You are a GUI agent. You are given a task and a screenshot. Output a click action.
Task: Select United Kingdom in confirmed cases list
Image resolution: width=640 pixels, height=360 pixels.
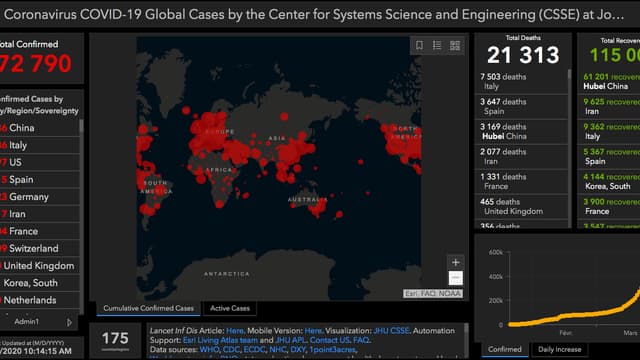pos(40,266)
